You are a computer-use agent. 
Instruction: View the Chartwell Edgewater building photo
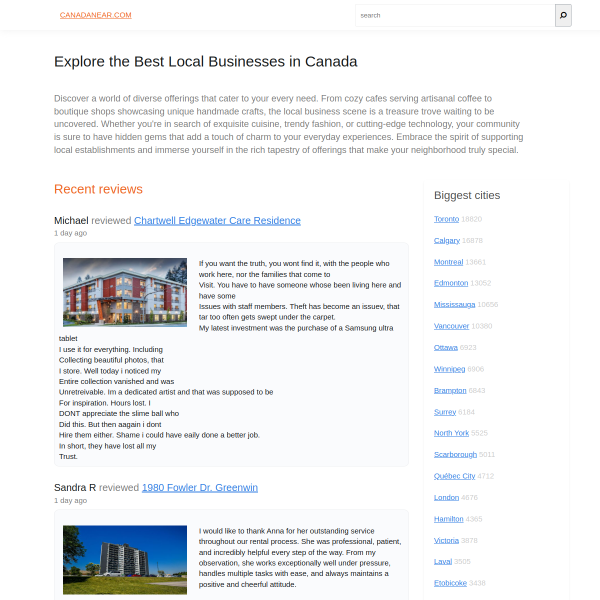[x=125, y=292]
